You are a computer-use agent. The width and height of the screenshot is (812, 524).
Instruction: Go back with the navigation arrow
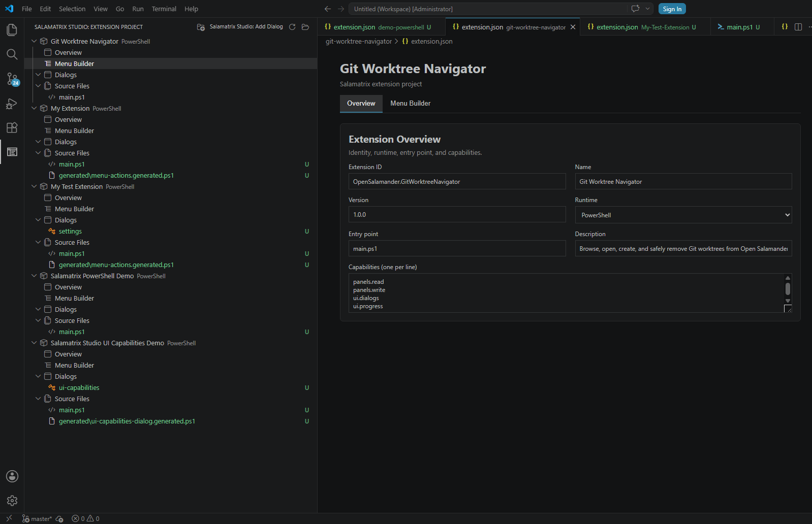[x=328, y=9]
